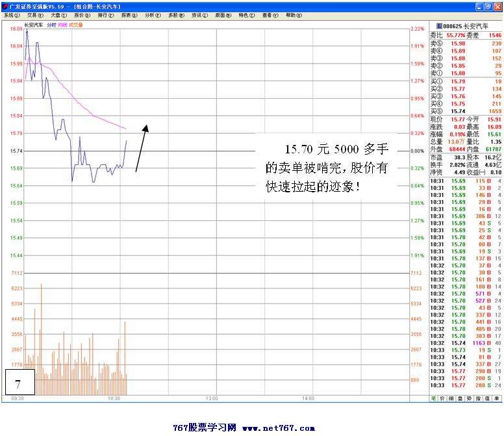Select the 势 tab in the bottom tab strip
The width and height of the screenshot is (504, 436).
(470, 398)
